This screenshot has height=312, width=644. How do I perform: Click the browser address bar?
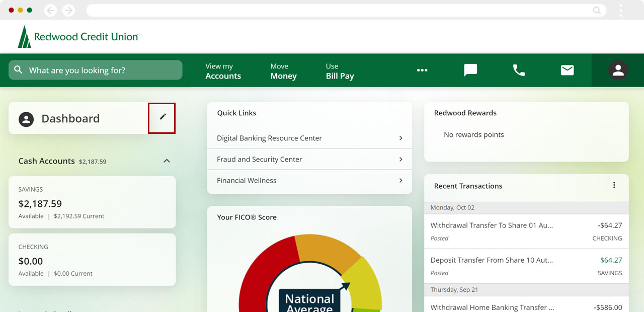pos(346,10)
